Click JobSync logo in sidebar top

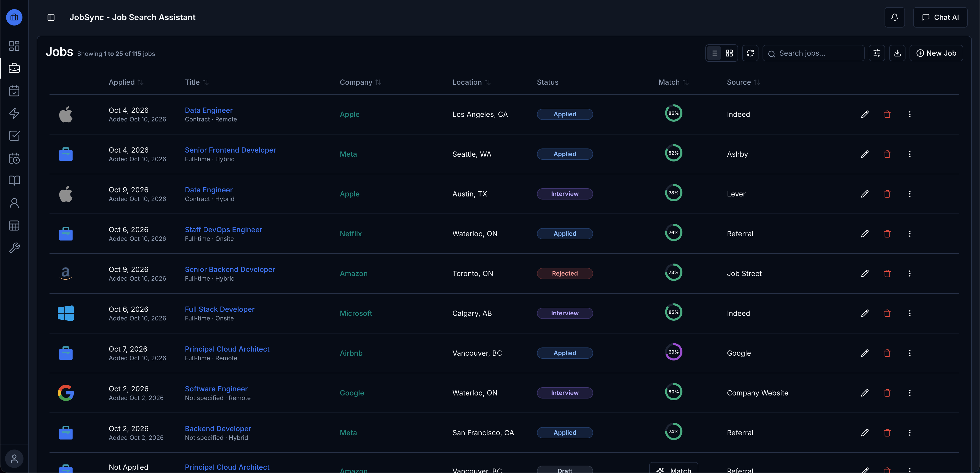click(14, 18)
